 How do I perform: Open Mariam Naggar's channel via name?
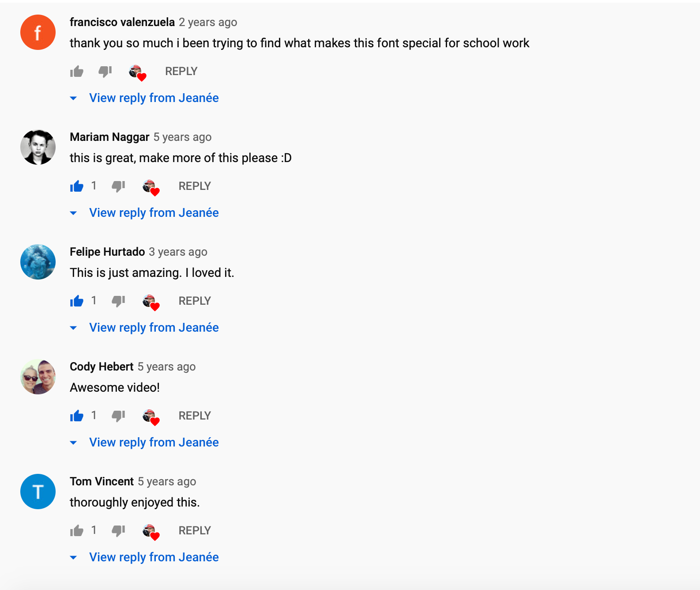(x=109, y=137)
